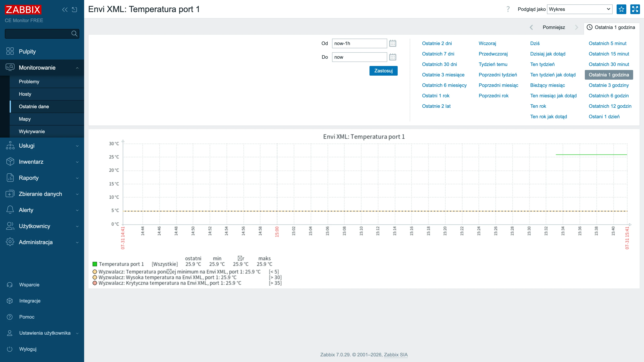
Task: Click the Krytyczna temperatura trigger legend marker
Action: pos(95,283)
